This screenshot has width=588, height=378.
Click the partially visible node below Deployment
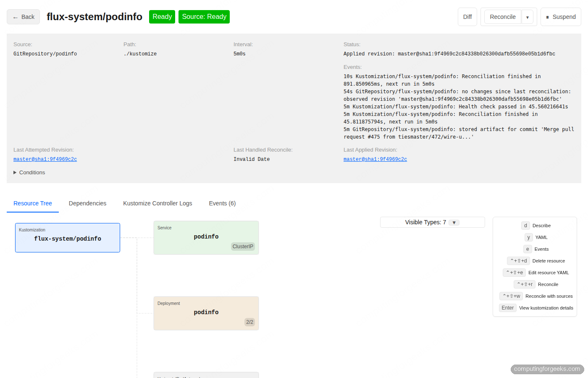(x=206, y=375)
